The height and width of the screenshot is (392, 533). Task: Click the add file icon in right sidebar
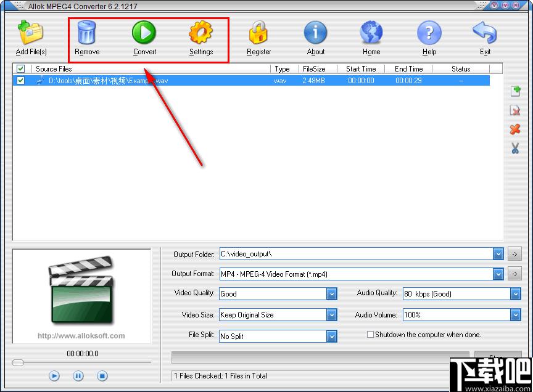[x=515, y=91]
